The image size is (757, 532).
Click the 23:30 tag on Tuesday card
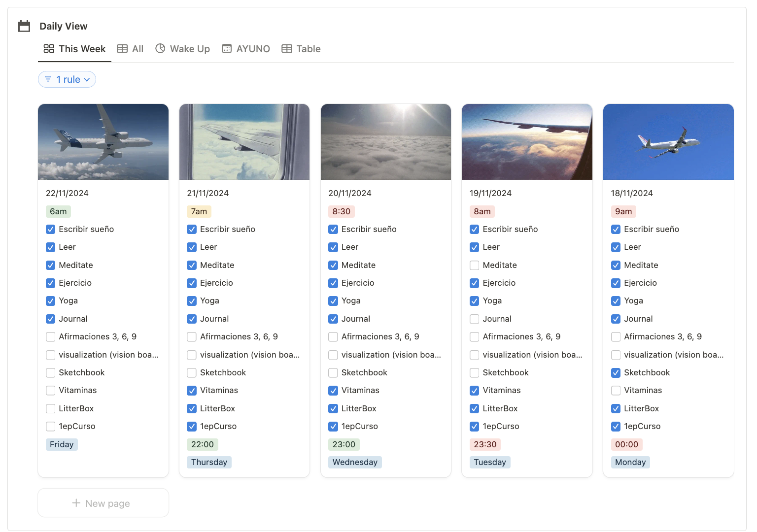point(485,444)
